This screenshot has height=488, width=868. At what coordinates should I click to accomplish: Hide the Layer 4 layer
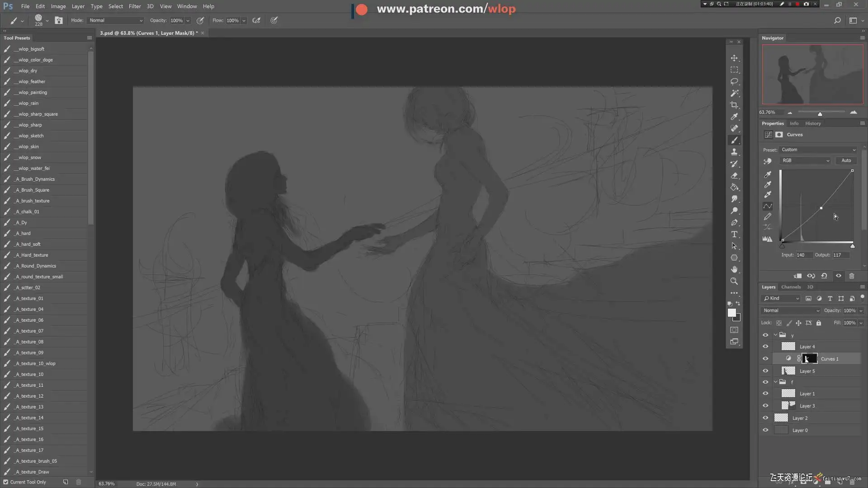tap(765, 347)
